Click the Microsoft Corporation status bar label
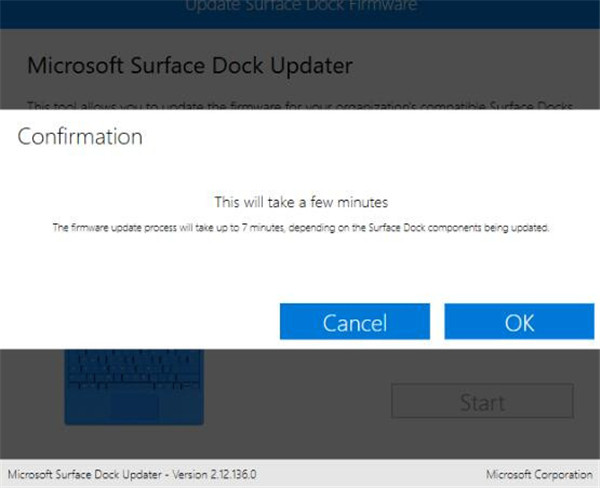The image size is (600, 488). click(x=539, y=475)
